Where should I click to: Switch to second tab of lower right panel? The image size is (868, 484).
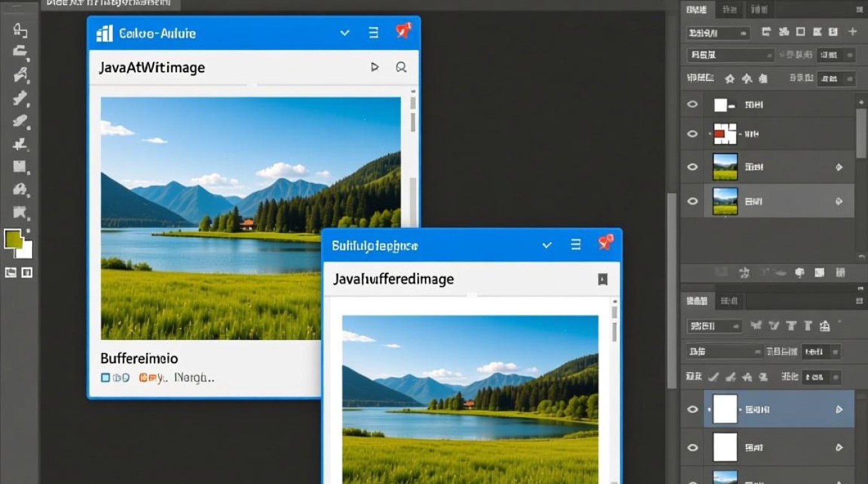(730, 301)
